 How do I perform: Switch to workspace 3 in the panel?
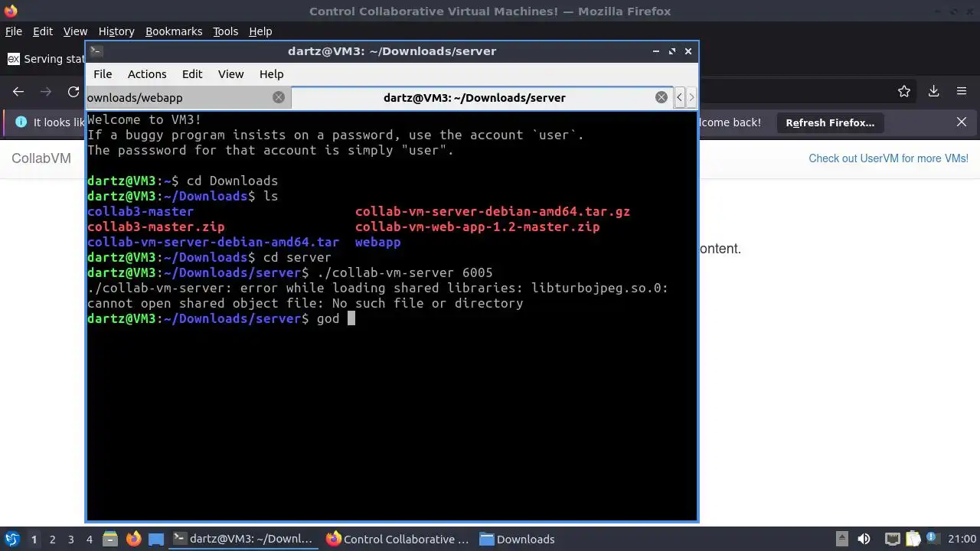70,539
